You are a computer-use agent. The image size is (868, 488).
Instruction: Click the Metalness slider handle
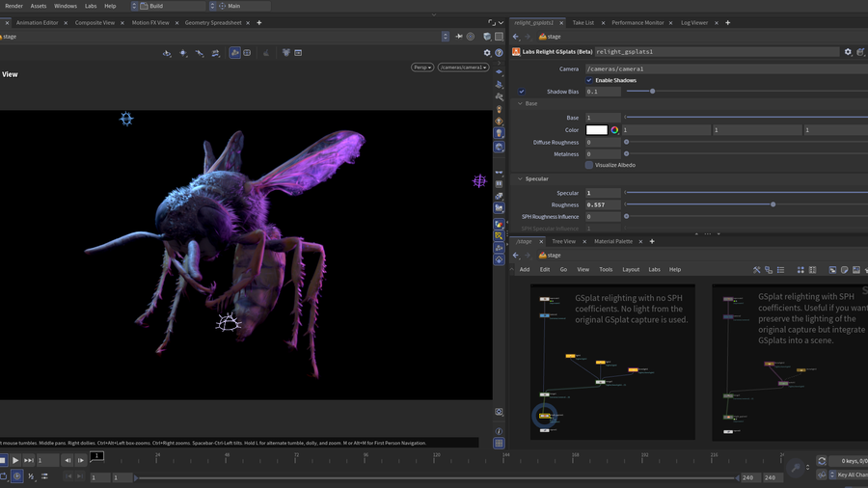[x=626, y=153]
